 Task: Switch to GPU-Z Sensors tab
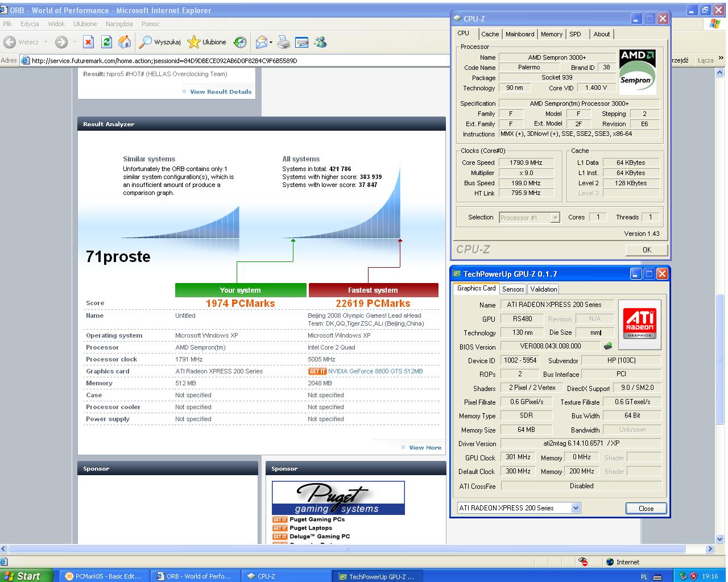pyautogui.click(x=513, y=289)
